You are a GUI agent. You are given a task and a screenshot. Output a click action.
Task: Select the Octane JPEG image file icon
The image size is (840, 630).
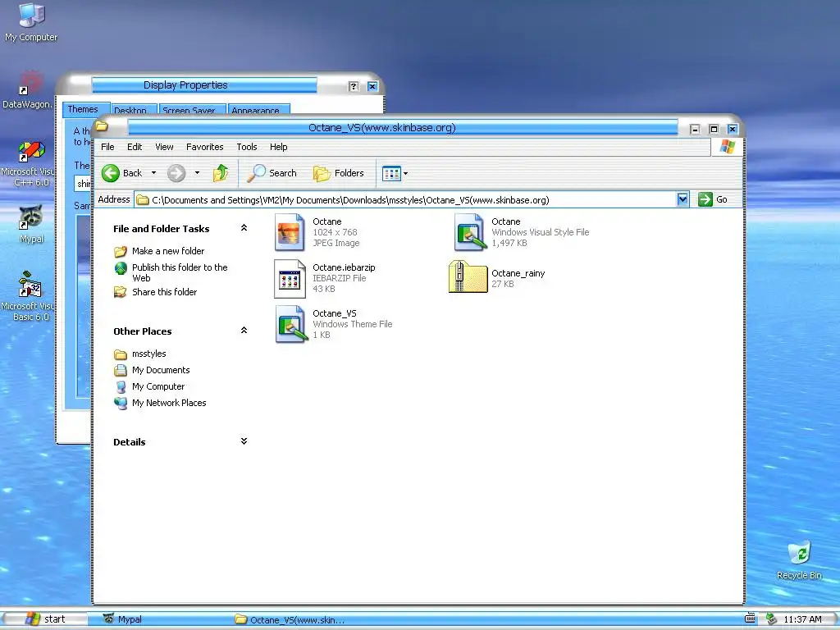point(290,232)
